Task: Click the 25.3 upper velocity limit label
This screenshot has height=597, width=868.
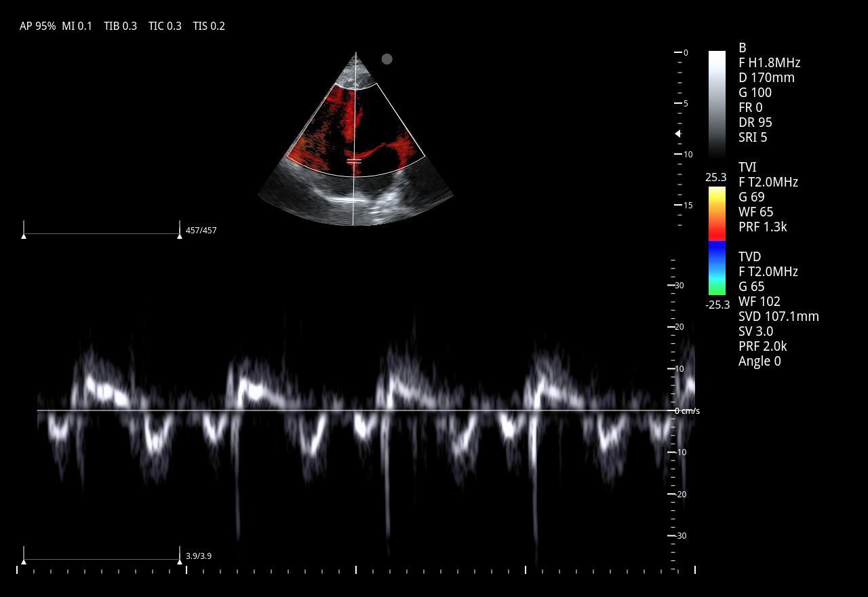Action: (715, 177)
